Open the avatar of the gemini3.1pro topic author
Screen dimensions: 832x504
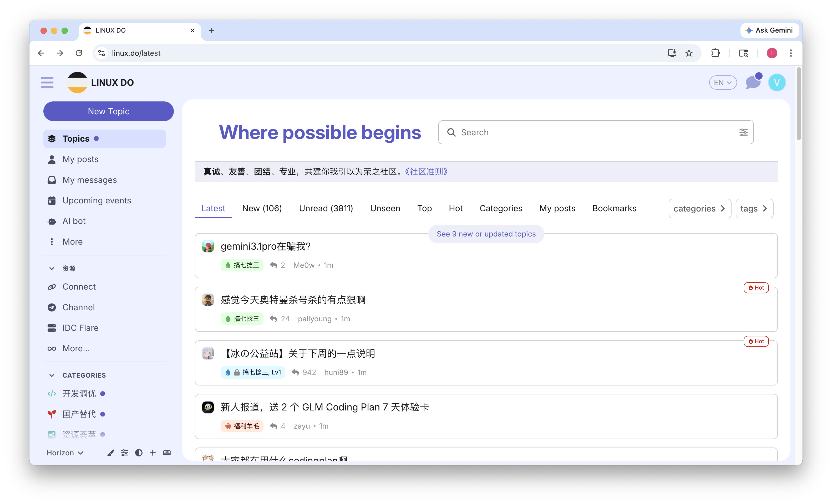(x=208, y=246)
